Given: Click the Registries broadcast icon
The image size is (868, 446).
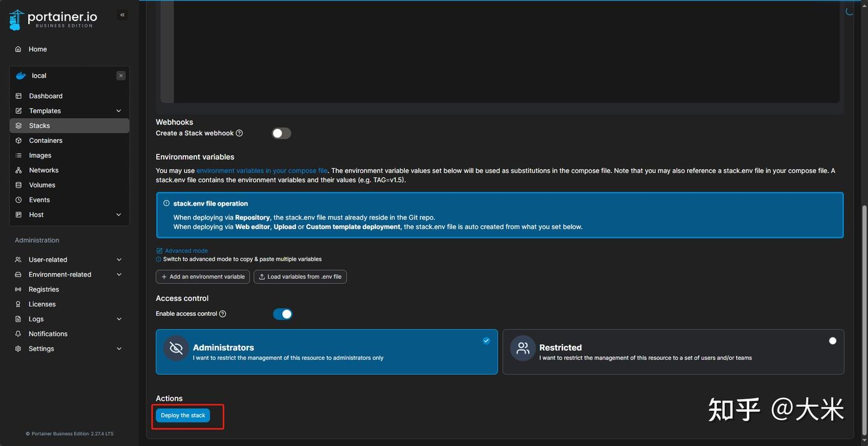Looking at the screenshot, I should (18, 289).
